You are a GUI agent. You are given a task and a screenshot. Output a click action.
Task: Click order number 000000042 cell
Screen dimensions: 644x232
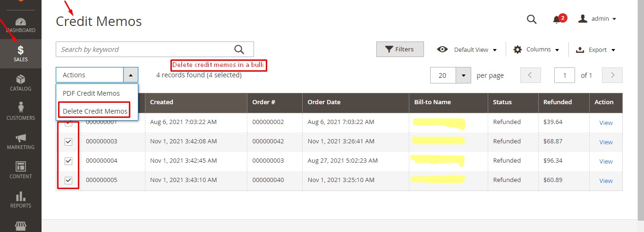268,141
